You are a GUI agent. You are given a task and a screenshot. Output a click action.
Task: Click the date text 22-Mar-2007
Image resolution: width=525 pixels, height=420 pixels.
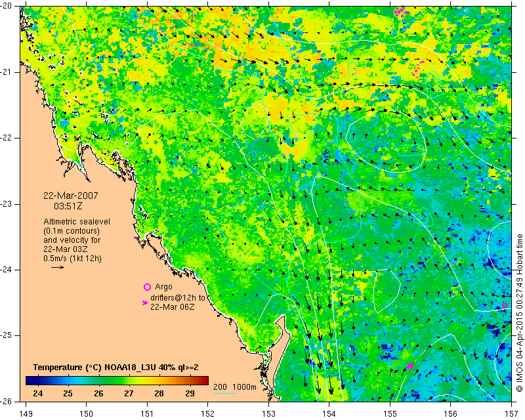tap(71, 196)
